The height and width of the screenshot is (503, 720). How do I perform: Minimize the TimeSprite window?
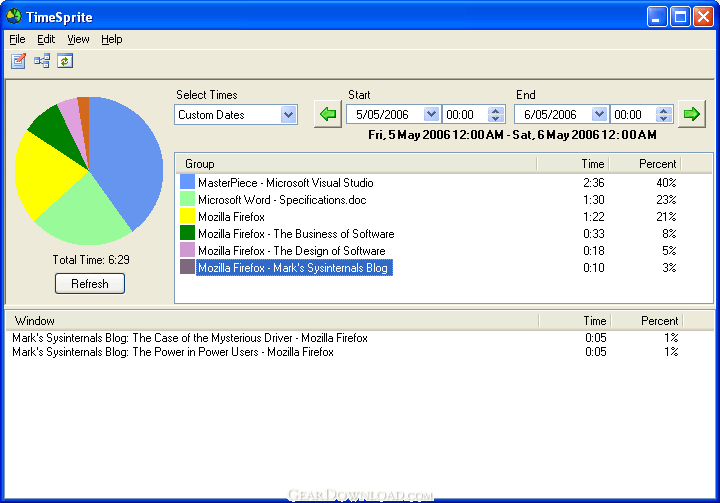[x=657, y=17]
